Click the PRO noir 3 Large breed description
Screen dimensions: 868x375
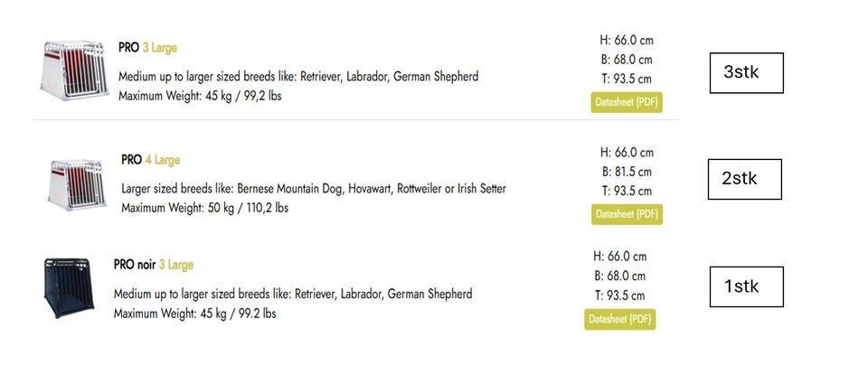292,295
